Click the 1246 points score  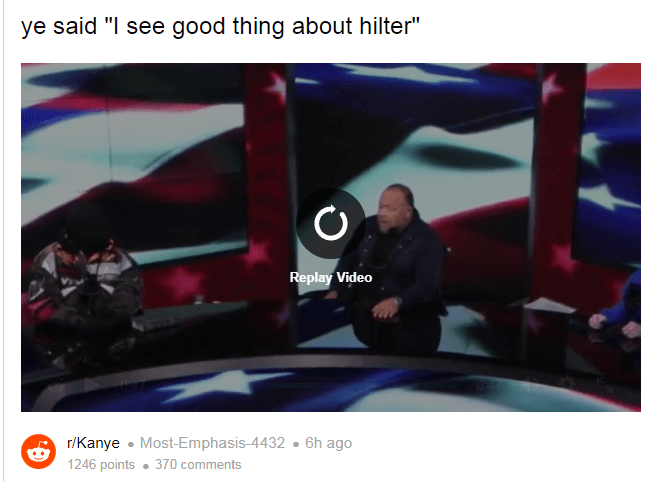coord(101,464)
